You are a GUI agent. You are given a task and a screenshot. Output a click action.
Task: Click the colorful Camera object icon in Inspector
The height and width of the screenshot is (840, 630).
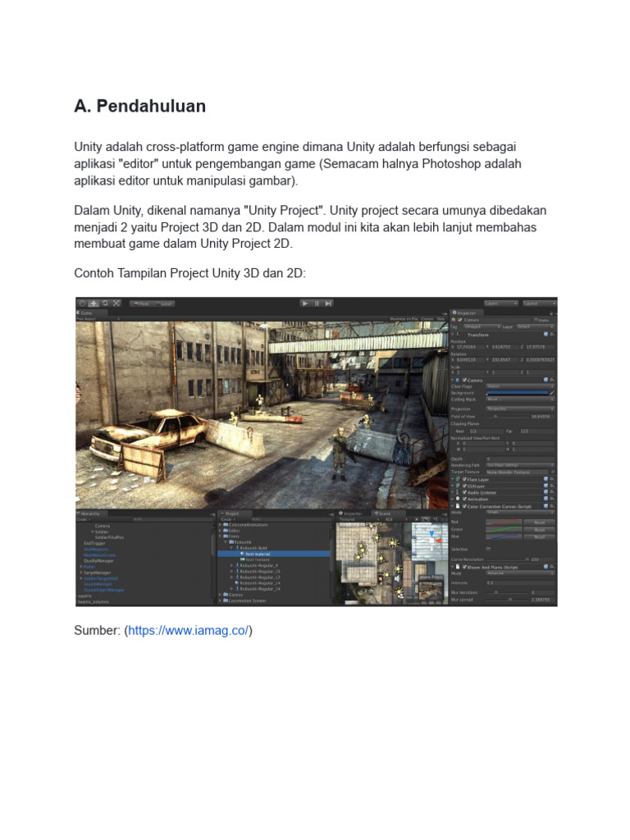[453, 320]
